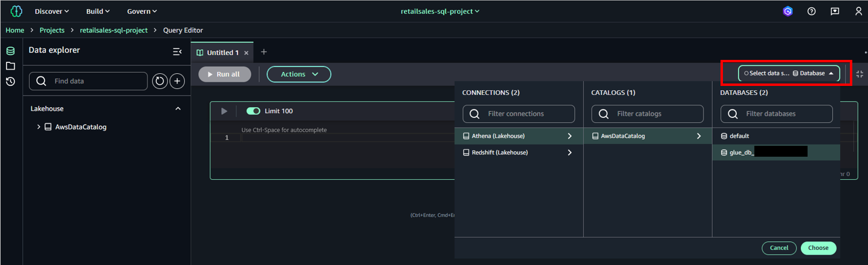Click the Run all button
Screen dimensions: 868x265
coord(225,74)
